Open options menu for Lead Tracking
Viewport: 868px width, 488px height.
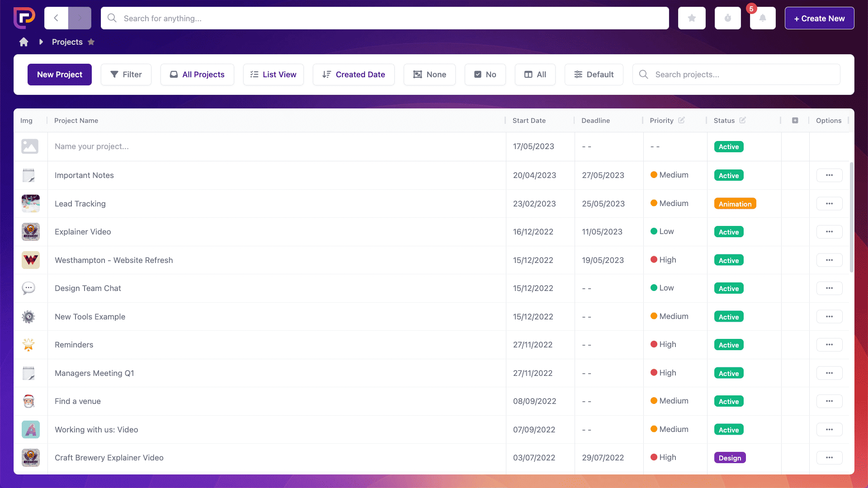point(829,204)
